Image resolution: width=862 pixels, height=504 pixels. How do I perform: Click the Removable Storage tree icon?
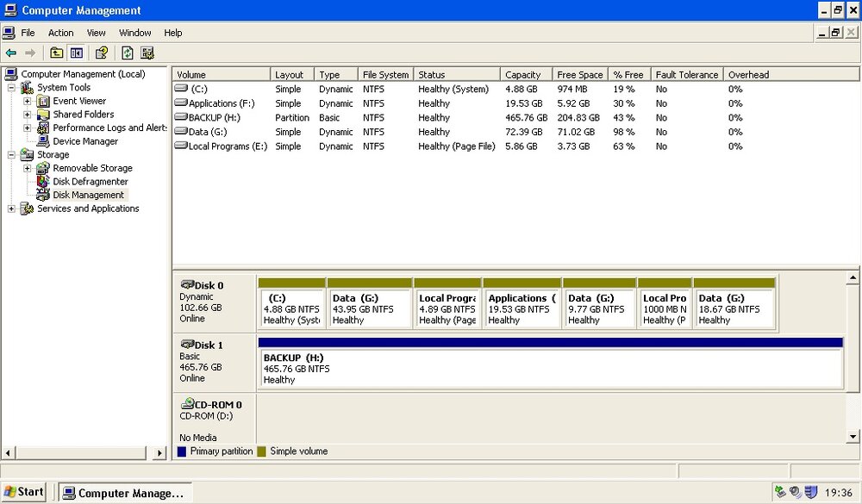[43, 168]
